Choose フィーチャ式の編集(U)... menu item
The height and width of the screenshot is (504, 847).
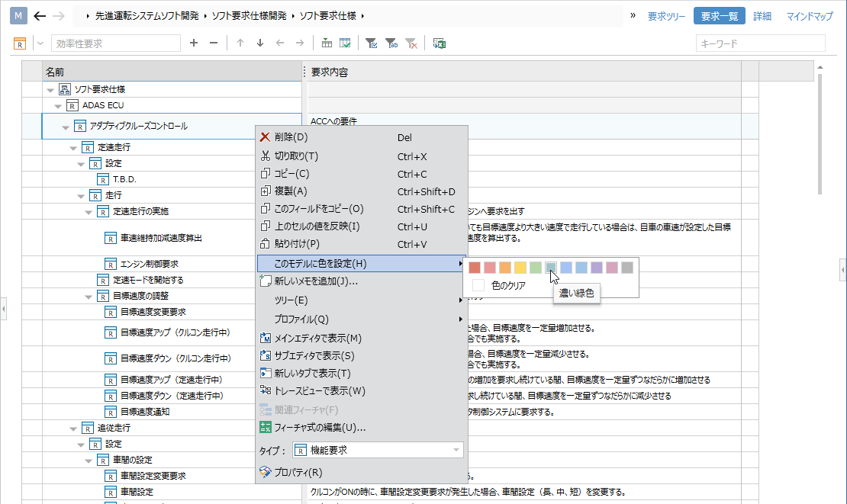coord(362,428)
